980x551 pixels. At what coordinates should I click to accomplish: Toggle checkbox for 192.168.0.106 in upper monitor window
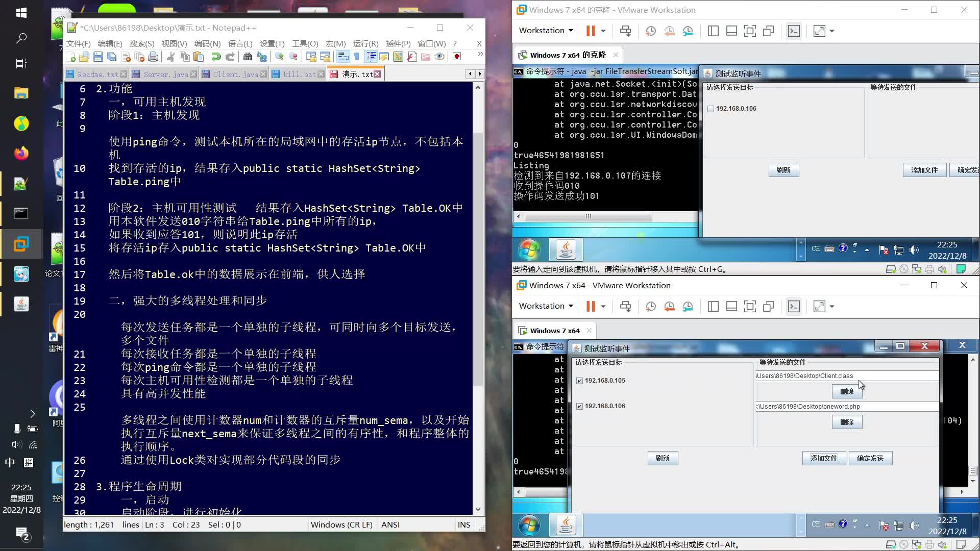(x=711, y=108)
